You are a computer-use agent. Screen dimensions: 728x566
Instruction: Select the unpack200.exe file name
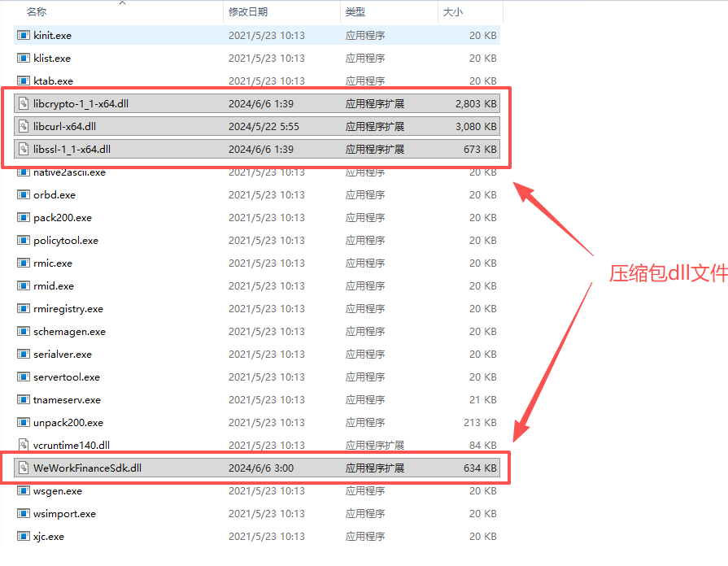(68, 422)
